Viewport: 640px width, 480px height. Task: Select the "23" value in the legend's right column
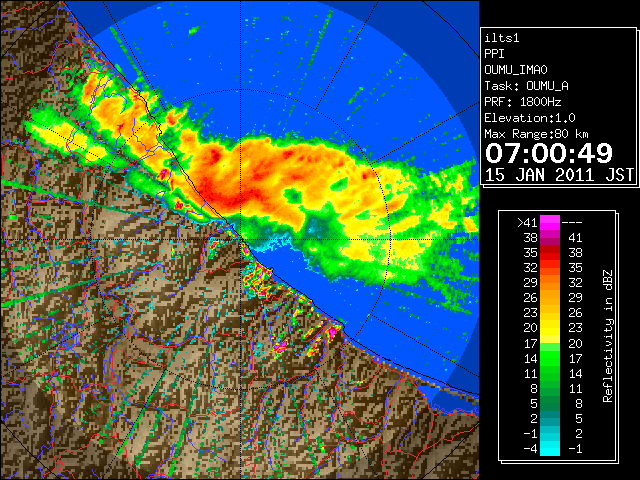pos(575,328)
